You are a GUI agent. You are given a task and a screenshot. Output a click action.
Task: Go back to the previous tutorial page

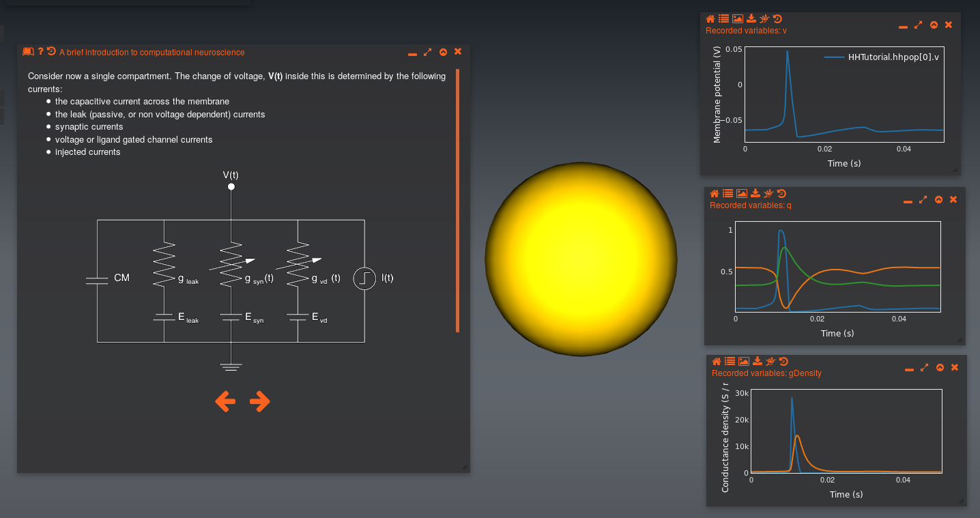pos(225,402)
